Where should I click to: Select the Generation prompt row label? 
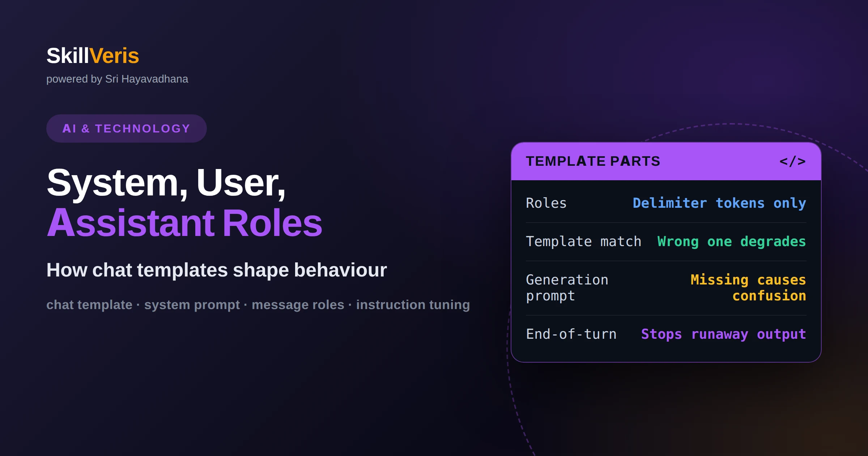coord(567,288)
